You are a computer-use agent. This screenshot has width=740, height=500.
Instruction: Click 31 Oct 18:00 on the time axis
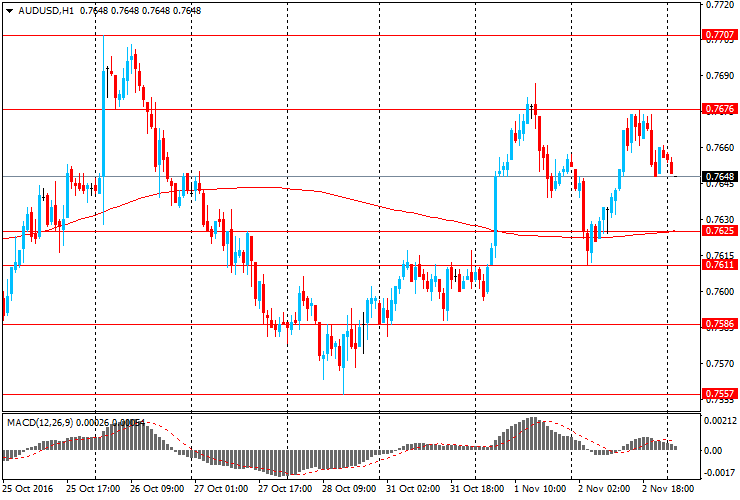(x=476, y=490)
